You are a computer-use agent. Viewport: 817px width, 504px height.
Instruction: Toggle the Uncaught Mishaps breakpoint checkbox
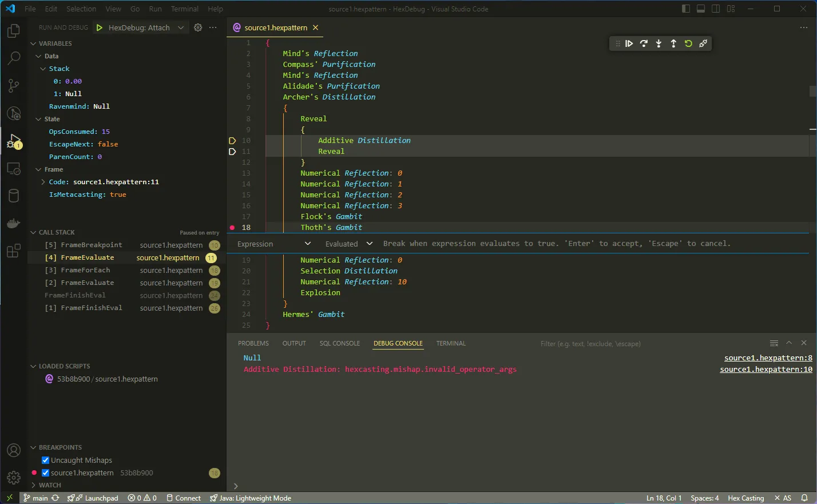point(45,460)
